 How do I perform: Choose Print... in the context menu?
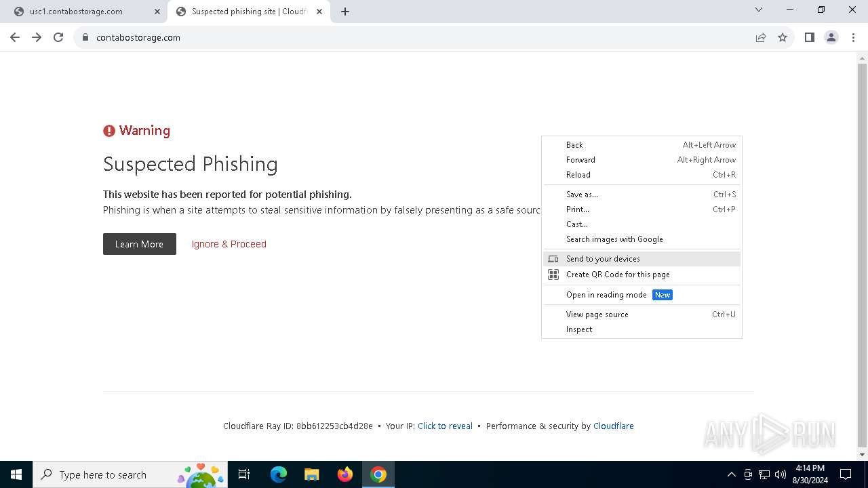[642, 209]
